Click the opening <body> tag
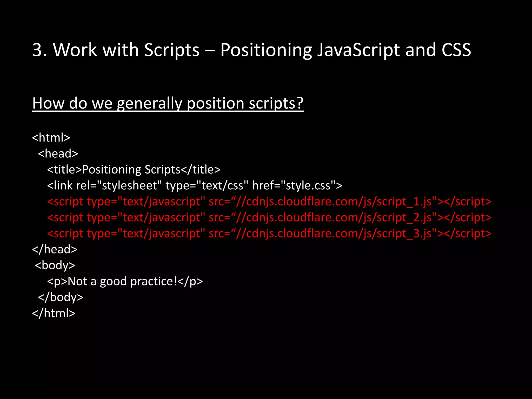532x399 pixels. pyautogui.click(x=55, y=265)
